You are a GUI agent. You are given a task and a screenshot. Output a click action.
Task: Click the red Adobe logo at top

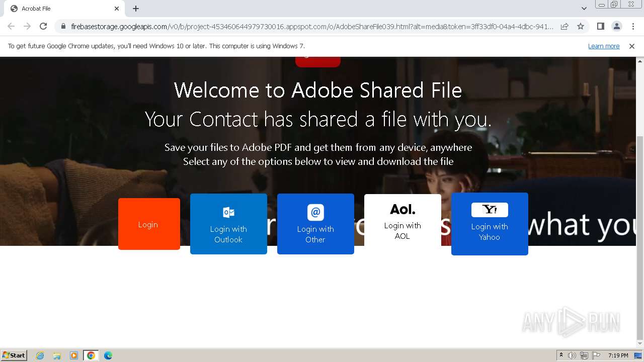coord(318,62)
